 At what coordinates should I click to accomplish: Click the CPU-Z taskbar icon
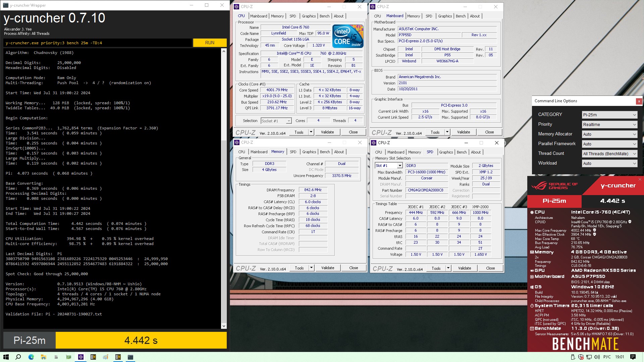[81, 357]
